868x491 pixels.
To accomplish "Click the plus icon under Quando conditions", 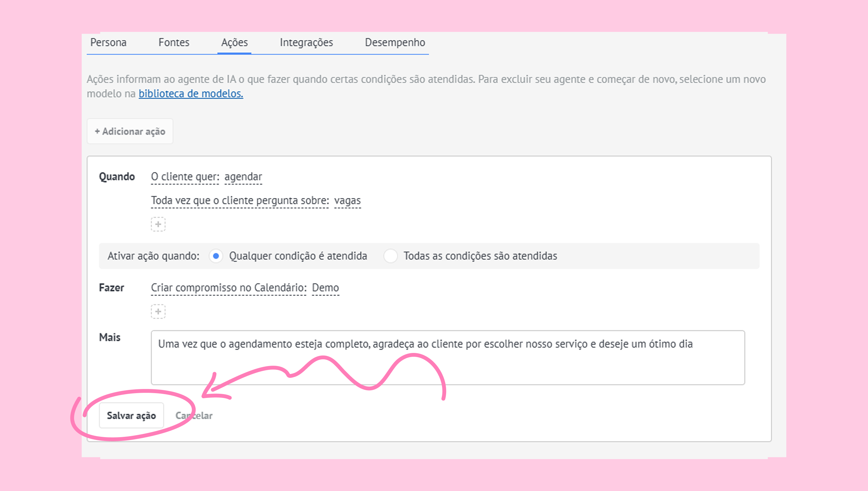I will [158, 224].
